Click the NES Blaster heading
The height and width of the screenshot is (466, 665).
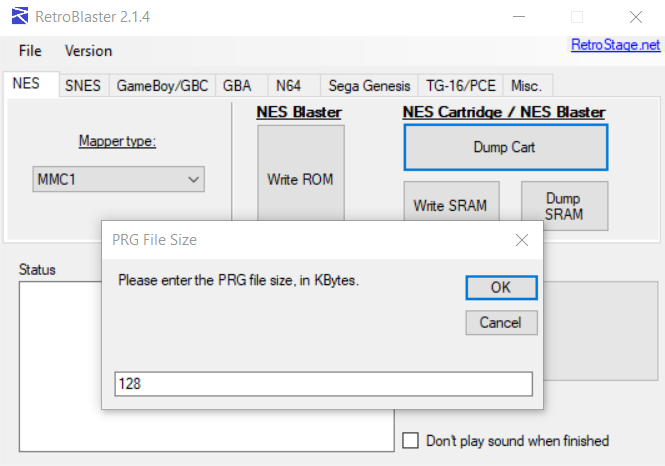coord(299,112)
